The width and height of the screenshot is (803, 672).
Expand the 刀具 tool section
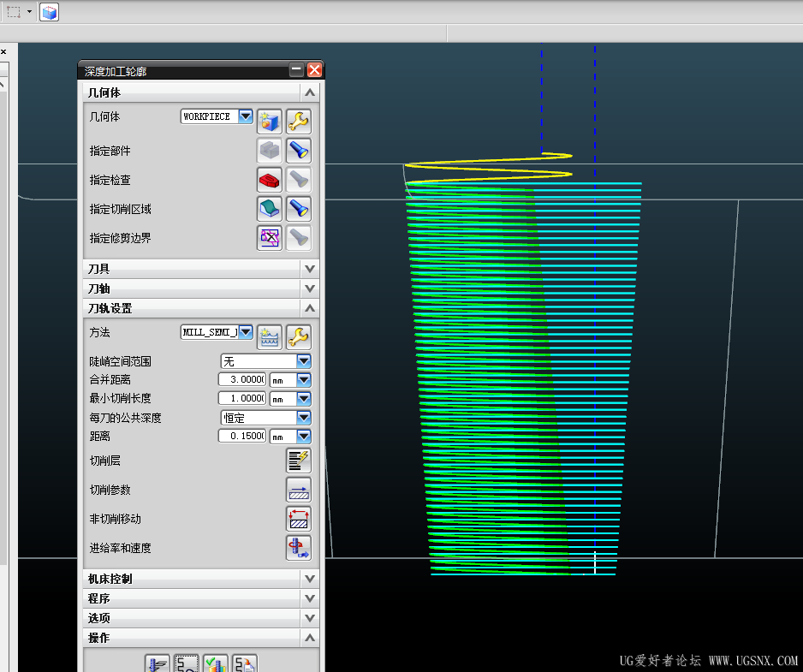point(310,269)
